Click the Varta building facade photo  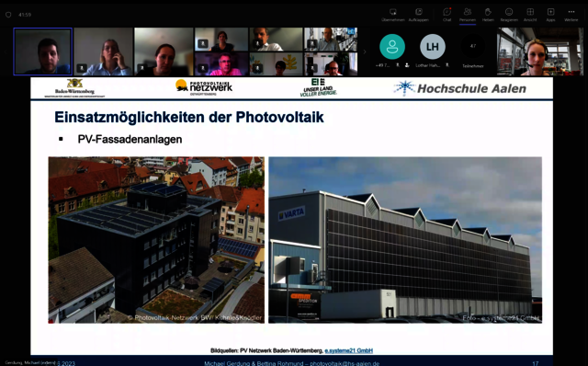[405, 240]
